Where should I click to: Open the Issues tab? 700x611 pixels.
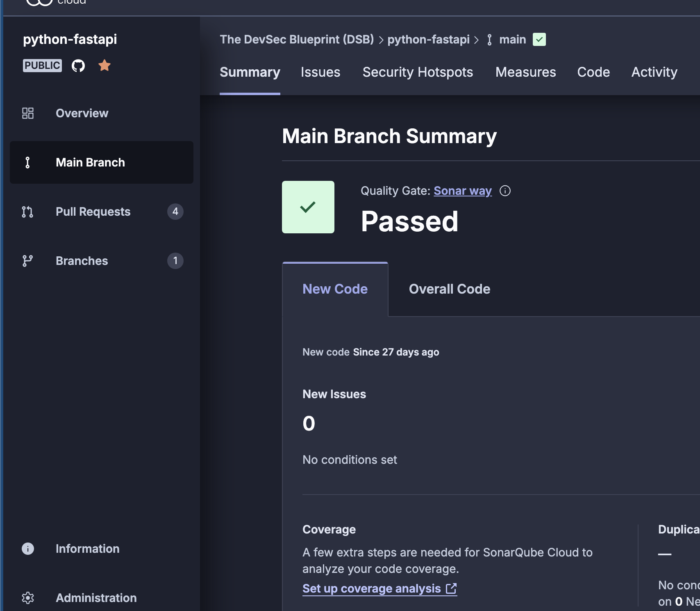point(320,72)
